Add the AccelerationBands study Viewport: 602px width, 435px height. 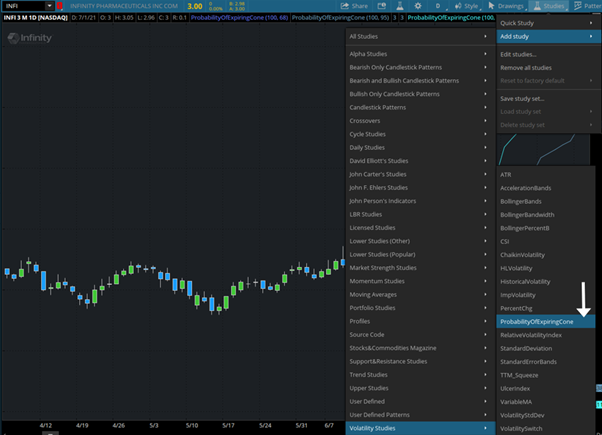pos(546,188)
